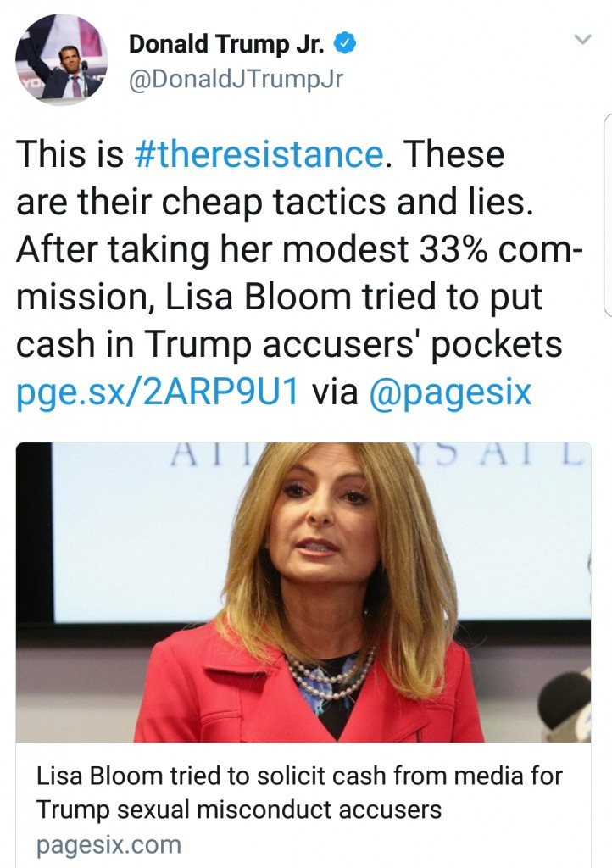Screen dimensions: 612x868
Task: Click the pagesix.com source domain
Action: point(108,845)
